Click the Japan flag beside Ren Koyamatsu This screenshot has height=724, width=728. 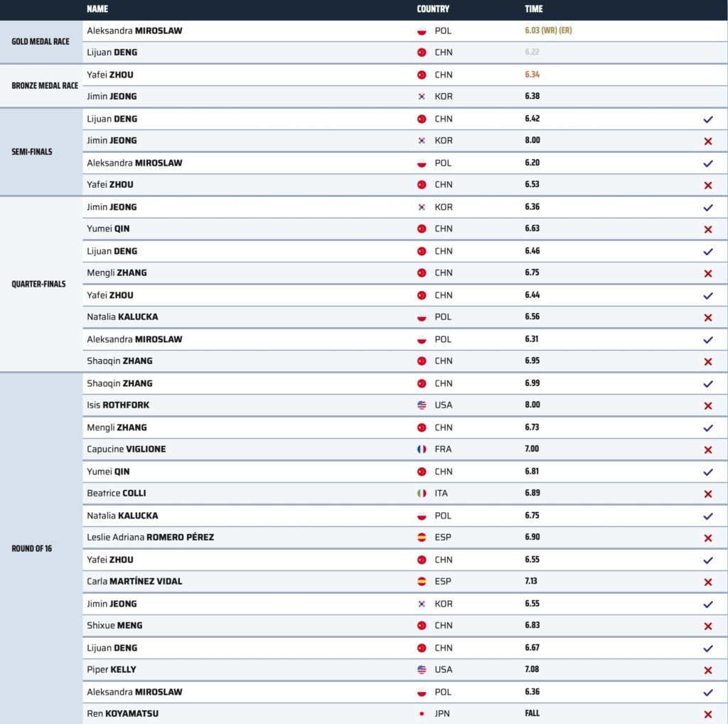422,714
